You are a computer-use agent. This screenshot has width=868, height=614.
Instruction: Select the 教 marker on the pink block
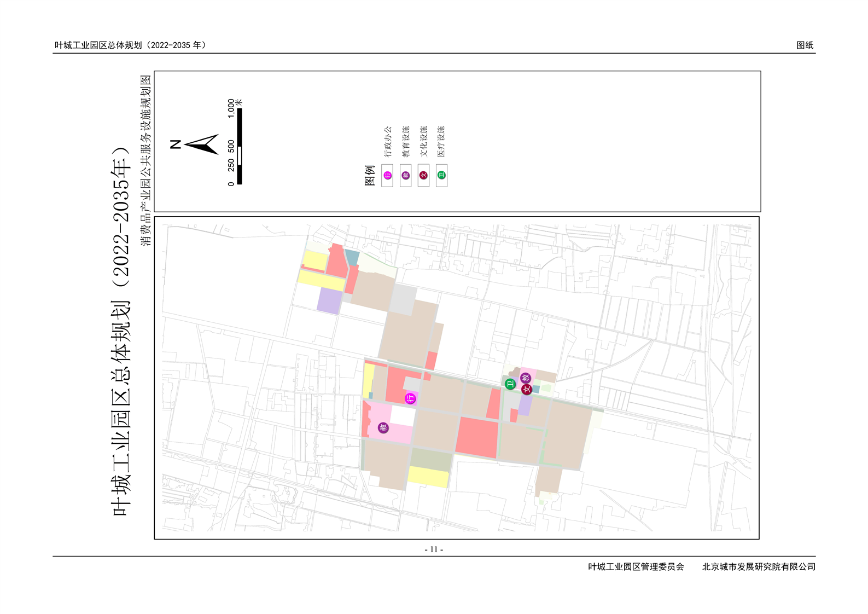tap(383, 427)
